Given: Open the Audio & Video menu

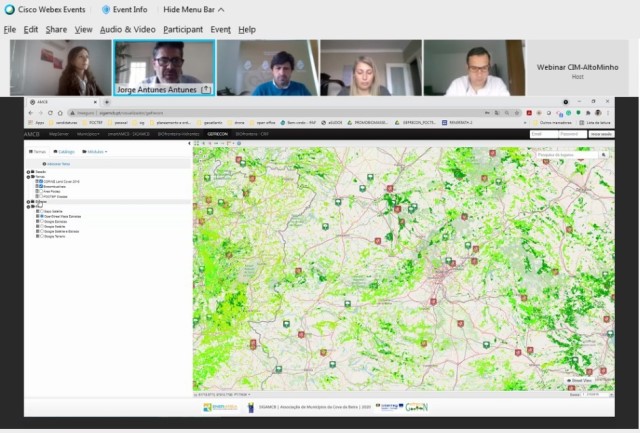Looking at the screenshot, I should tap(127, 30).
